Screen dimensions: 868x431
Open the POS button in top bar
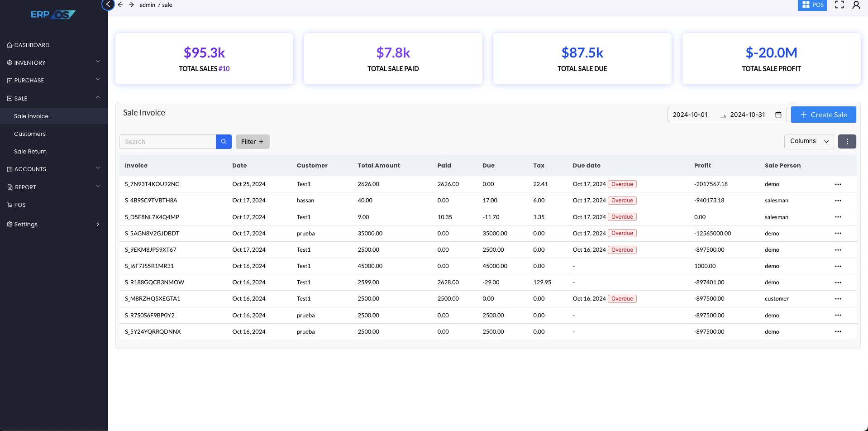(x=812, y=5)
